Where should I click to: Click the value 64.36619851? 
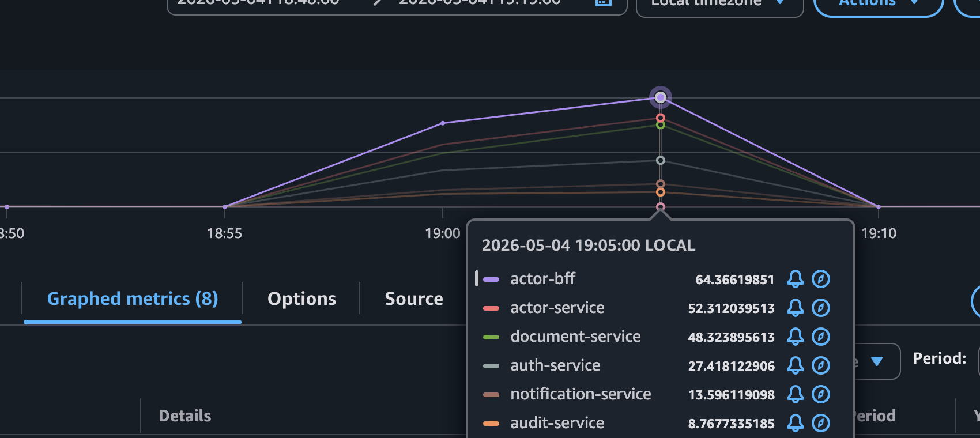[x=735, y=280]
